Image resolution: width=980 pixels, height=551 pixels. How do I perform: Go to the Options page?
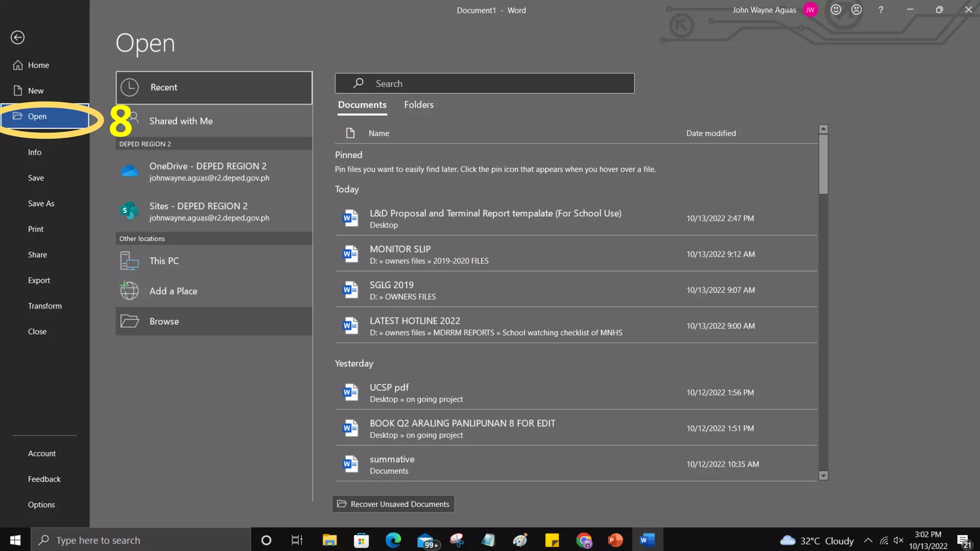(41, 505)
